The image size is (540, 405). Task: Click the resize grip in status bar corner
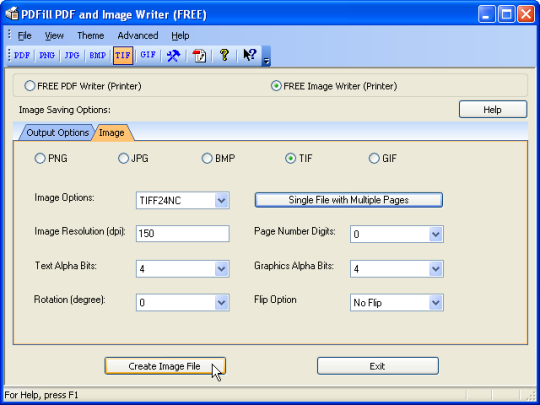click(531, 395)
